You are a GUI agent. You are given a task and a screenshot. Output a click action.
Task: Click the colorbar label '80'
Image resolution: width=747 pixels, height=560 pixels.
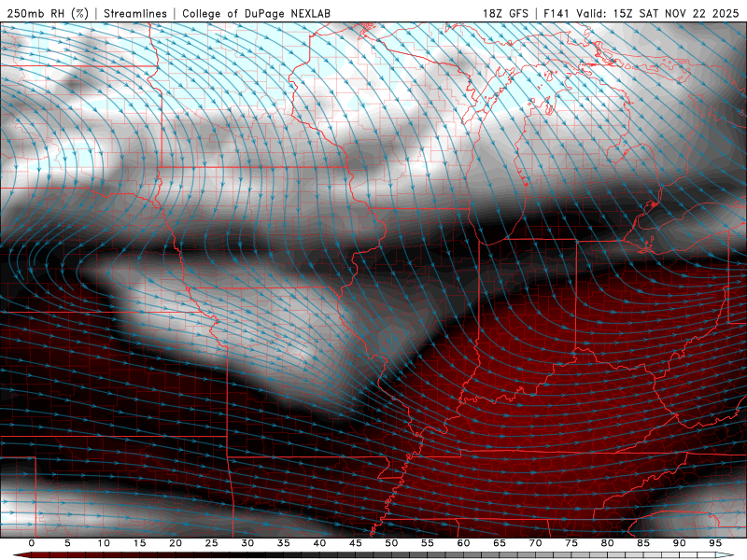click(x=607, y=543)
